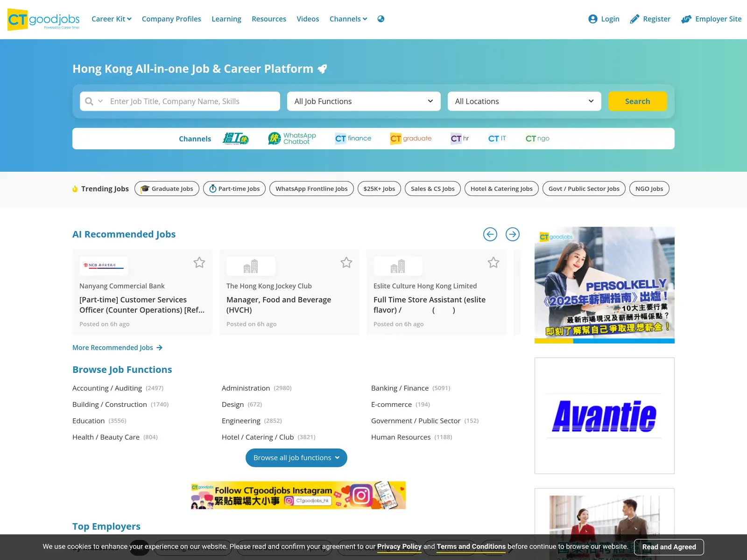Select the Sales & CS Jobs tag
The width and height of the screenshot is (747, 560).
pos(433,189)
